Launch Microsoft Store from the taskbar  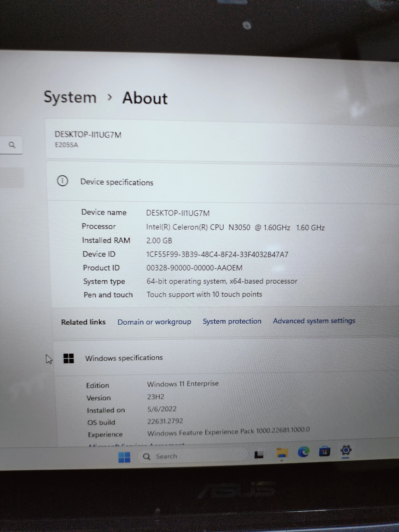pos(325,451)
